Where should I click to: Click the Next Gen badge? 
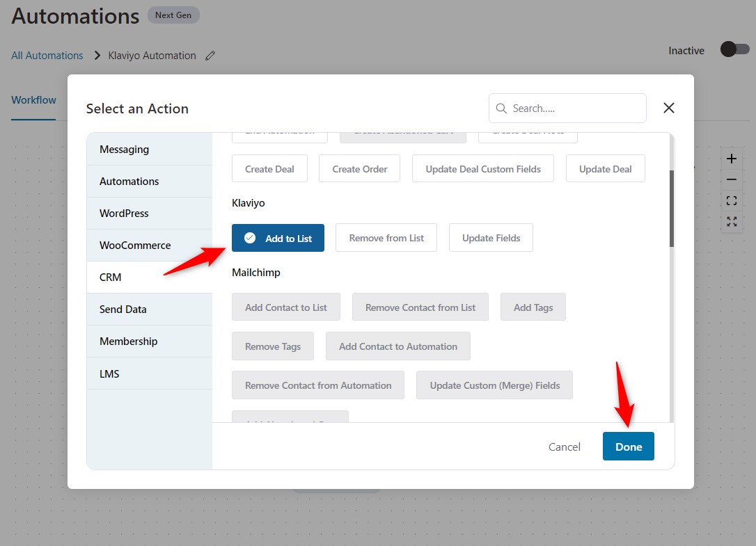[x=173, y=15]
